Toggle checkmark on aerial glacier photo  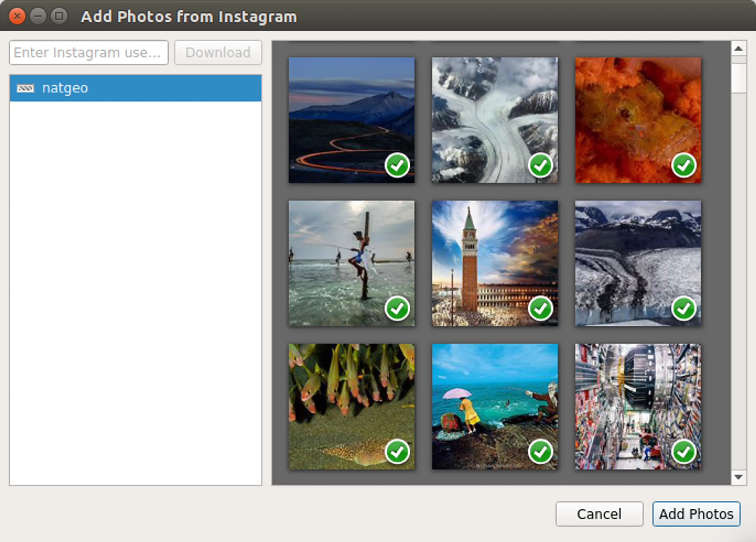(540, 166)
